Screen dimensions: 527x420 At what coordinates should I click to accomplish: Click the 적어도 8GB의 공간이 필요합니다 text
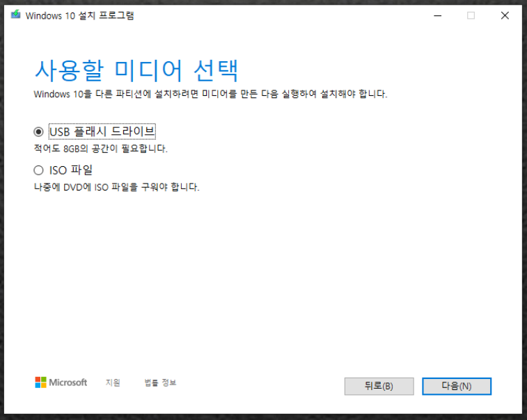(x=100, y=148)
